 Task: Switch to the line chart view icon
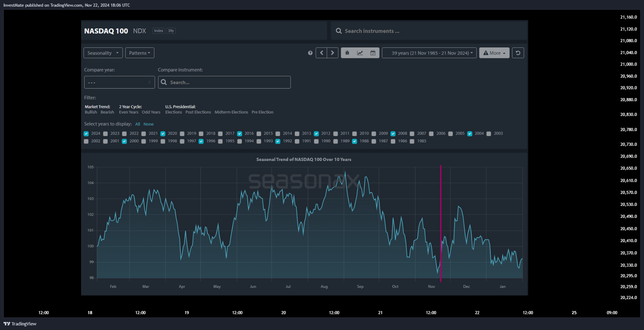[x=360, y=53]
